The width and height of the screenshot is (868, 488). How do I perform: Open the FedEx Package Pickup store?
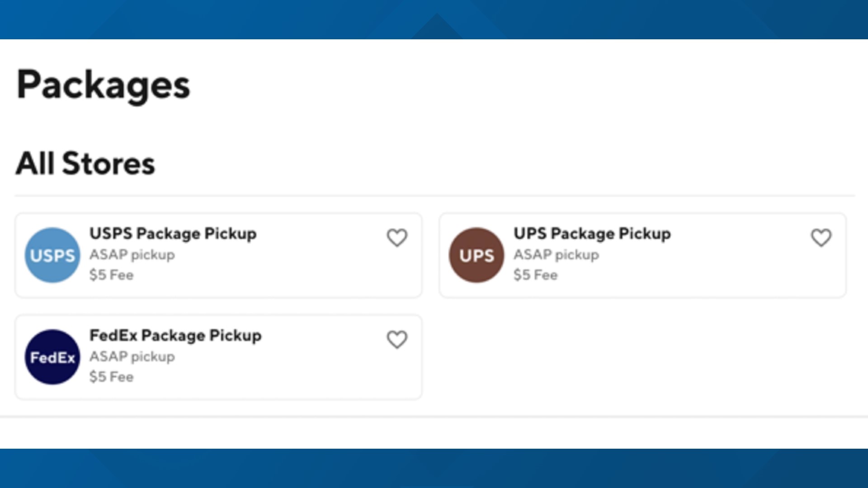click(x=218, y=357)
